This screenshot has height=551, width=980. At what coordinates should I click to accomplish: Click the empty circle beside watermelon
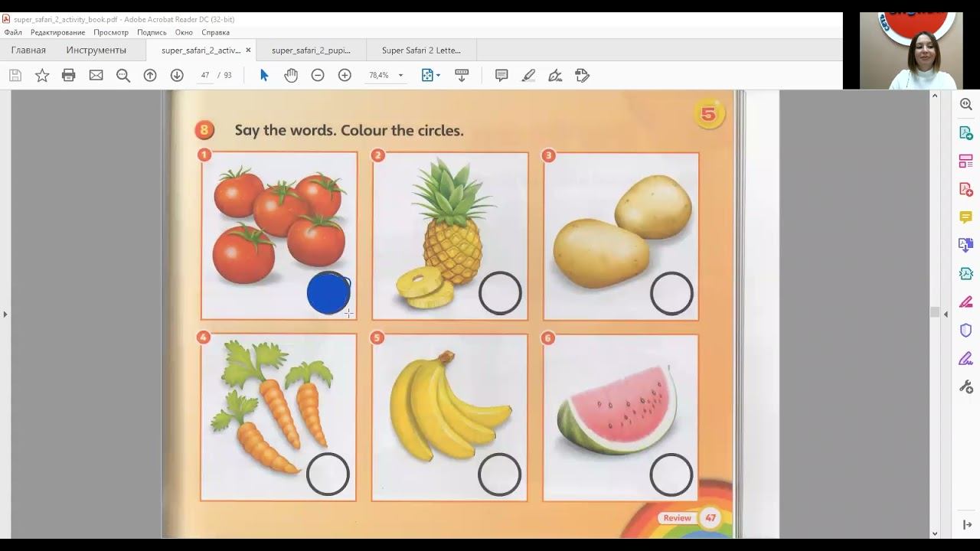click(x=671, y=474)
